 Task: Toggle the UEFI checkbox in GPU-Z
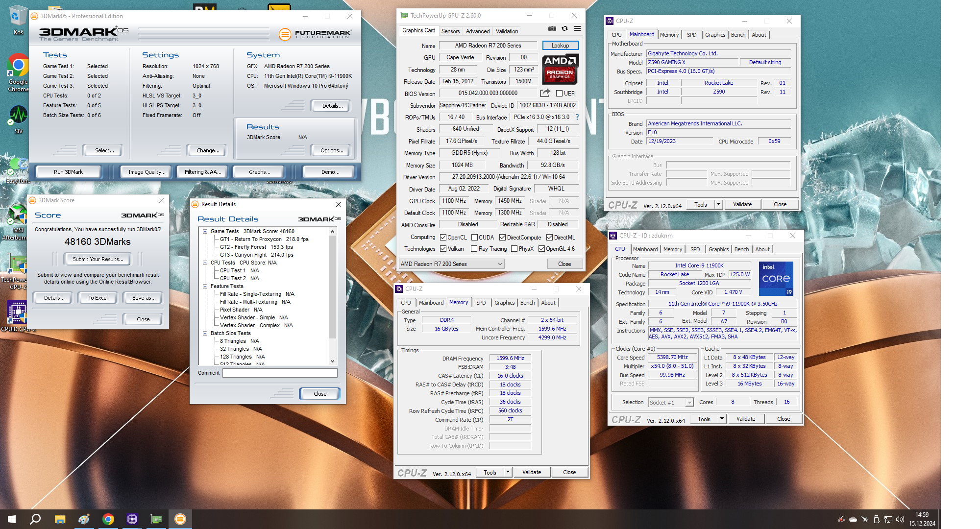(x=559, y=94)
